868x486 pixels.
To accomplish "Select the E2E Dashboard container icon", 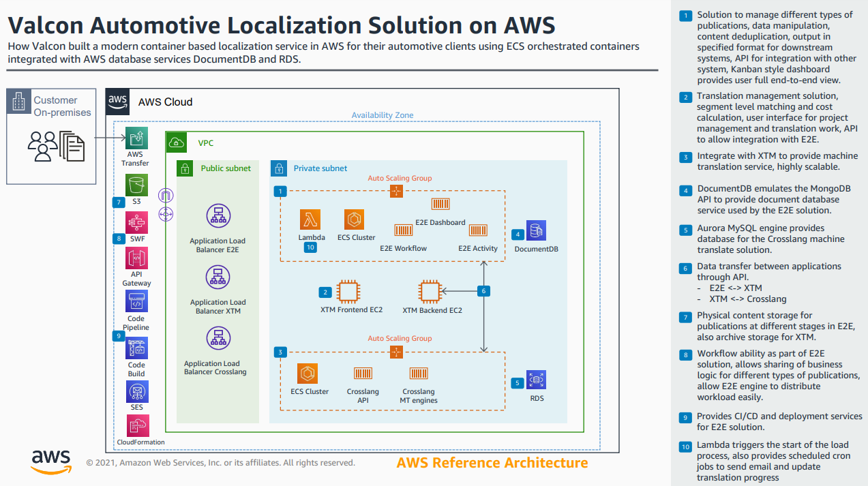I will point(440,204).
